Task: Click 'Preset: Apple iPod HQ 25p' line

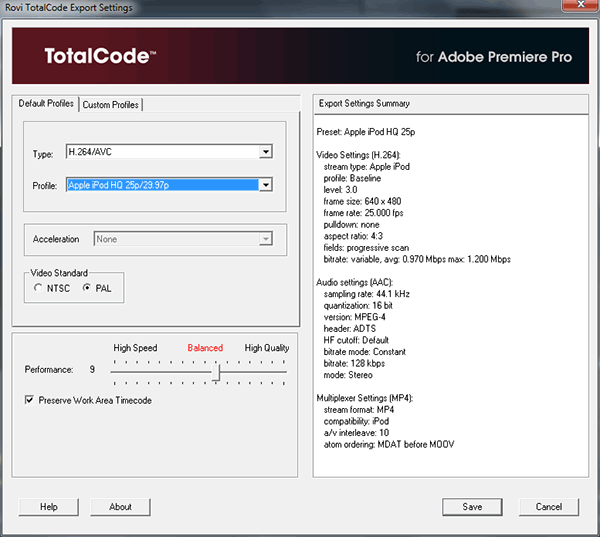Action: pyautogui.click(x=366, y=132)
